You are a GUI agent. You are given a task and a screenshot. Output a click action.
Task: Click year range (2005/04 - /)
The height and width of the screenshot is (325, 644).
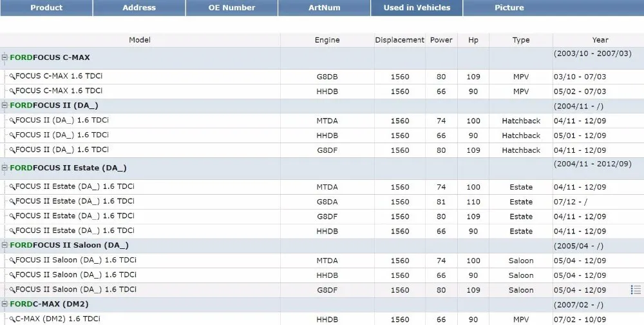pyautogui.click(x=578, y=246)
